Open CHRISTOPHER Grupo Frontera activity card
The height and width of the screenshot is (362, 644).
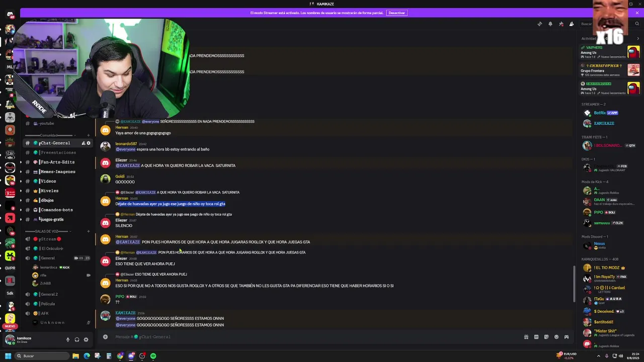tap(610, 70)
